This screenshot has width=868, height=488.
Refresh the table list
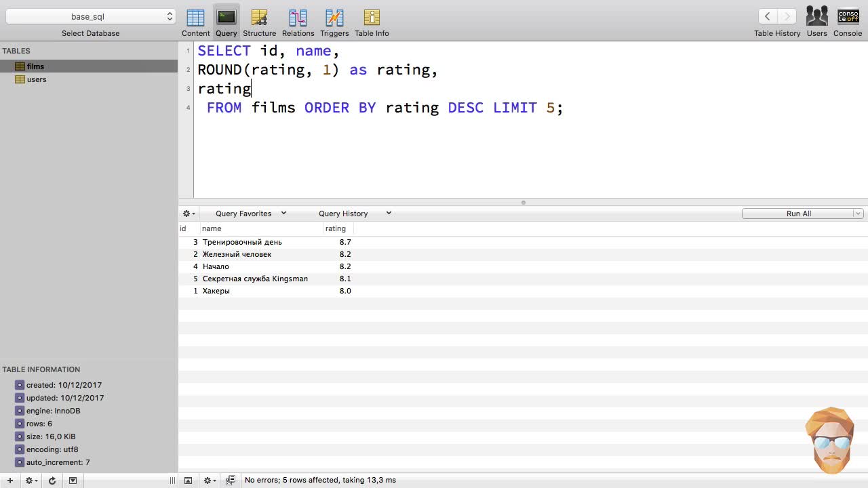coord(52,481)
